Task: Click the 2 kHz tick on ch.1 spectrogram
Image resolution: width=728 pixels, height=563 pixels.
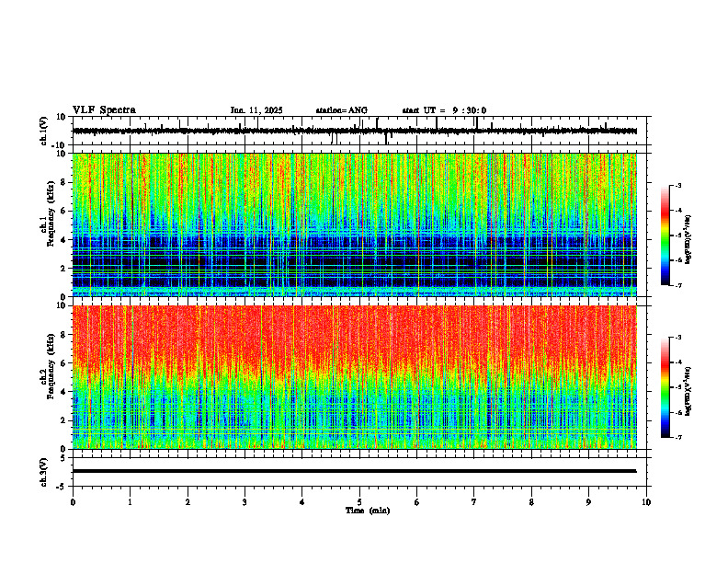Action: click(63, 269)
